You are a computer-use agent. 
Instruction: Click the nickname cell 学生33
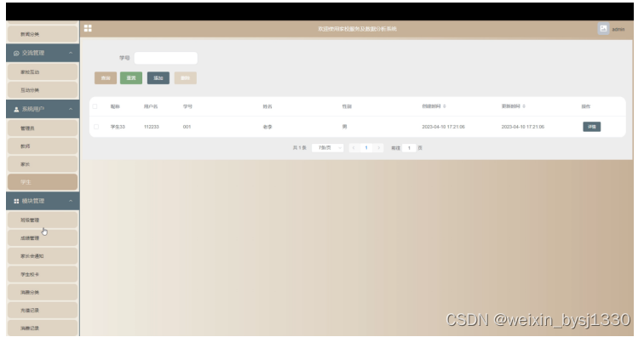coord(118,127)
